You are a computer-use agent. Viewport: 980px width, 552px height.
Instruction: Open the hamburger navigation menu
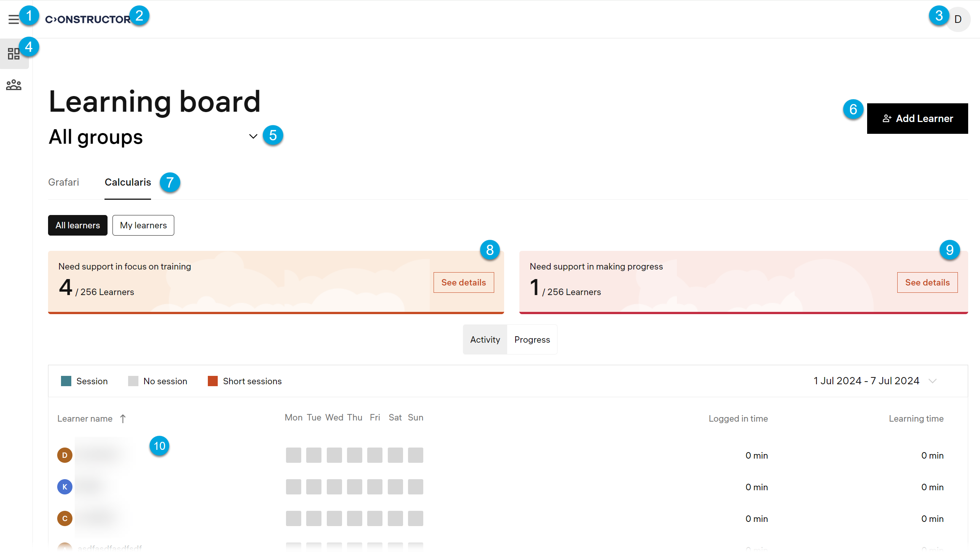click(14, 19)
